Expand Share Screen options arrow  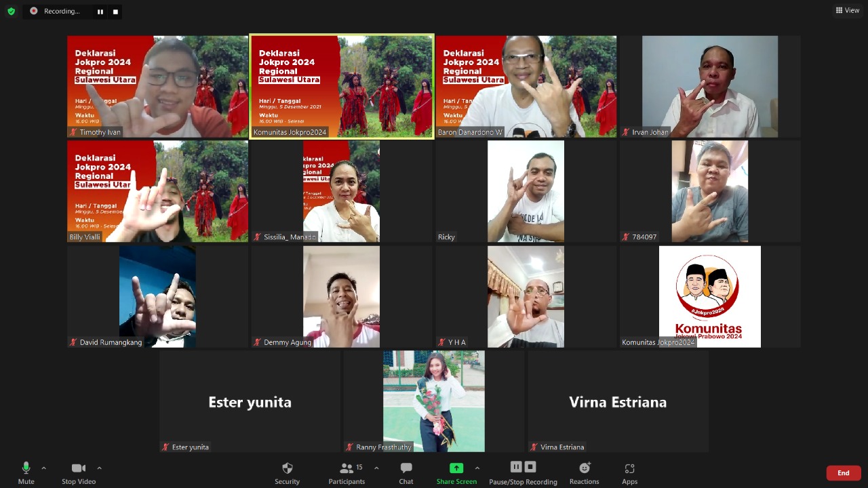tap(477, 468)
